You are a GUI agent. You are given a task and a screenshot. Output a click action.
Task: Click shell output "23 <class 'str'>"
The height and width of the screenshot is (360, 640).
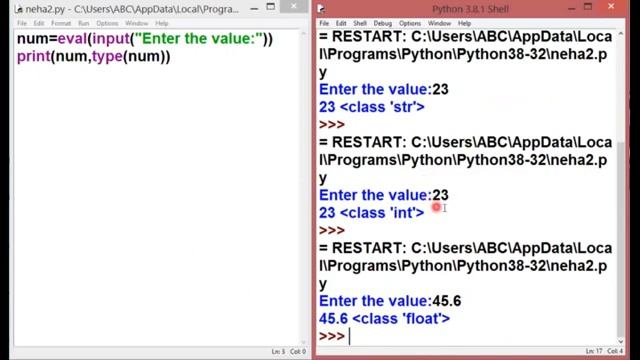click(x=371, y=107)
